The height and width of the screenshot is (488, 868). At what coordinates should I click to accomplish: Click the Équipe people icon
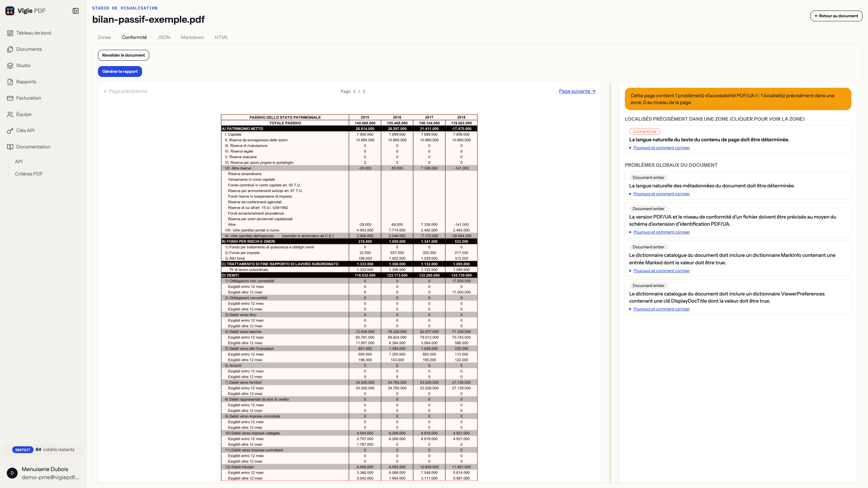pos(10,114)
